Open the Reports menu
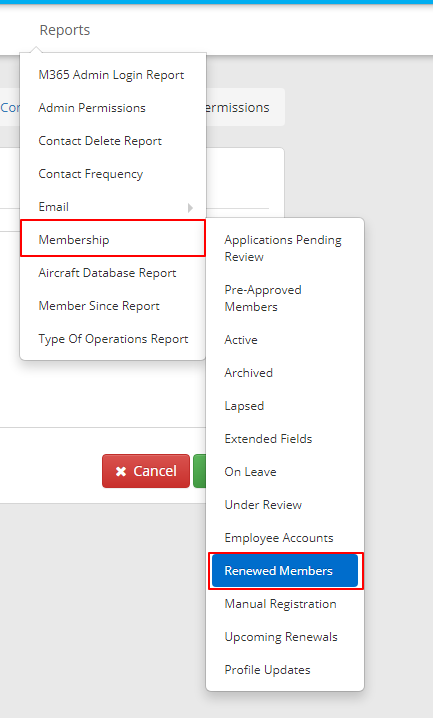 point(65,30)
